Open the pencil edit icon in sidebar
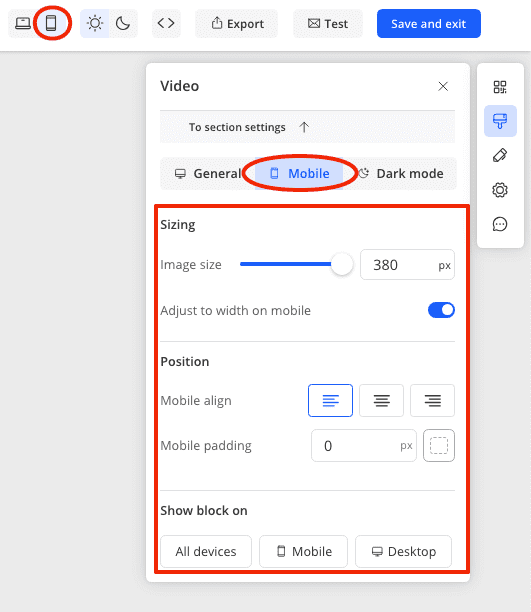The height and width of the screenshot is (612, 531). pyautogui.click(x=500, y=155)
